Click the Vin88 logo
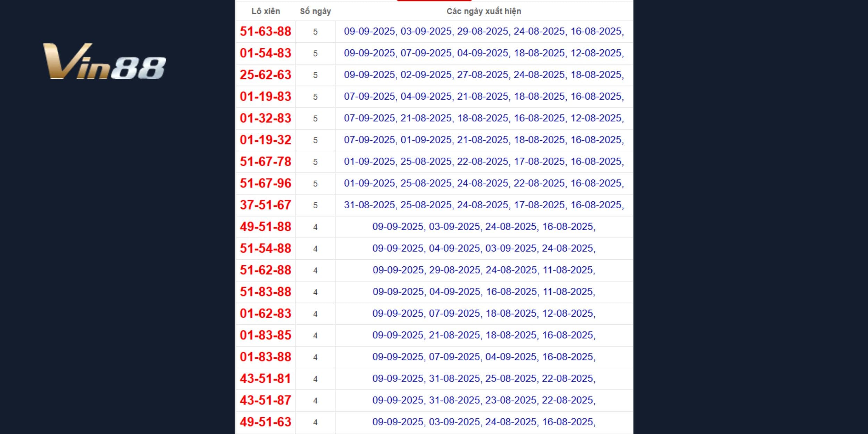The image size is (868, 434). point(104,61)
